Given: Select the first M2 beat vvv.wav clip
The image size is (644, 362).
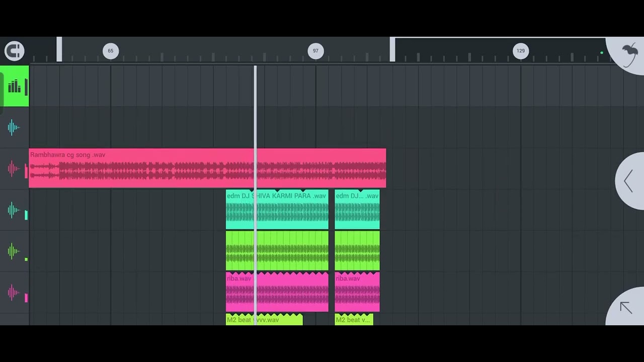Looking at the screenshot, I should point(264,320).
